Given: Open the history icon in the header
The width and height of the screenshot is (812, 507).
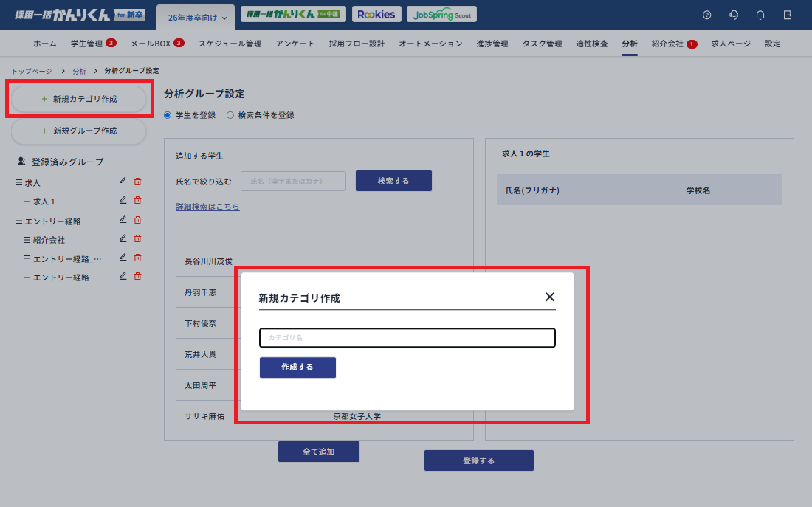Looking at the screenshot, I should click(733, 14).
